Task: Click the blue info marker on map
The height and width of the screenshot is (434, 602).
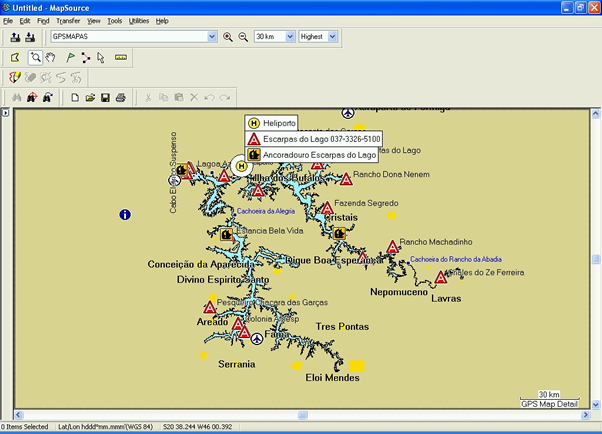Action: 125,214
